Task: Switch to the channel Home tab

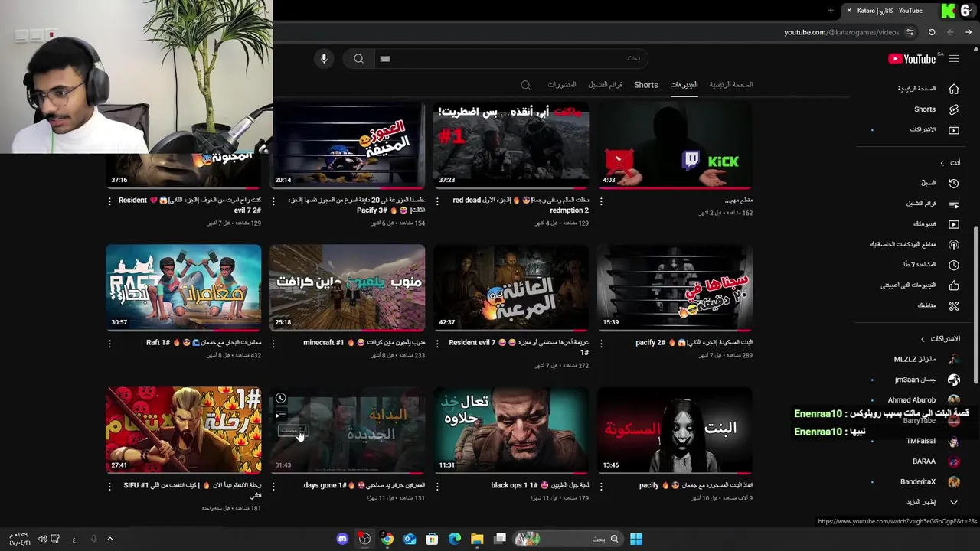Action: pyautogui.click(x=730, y=85)
